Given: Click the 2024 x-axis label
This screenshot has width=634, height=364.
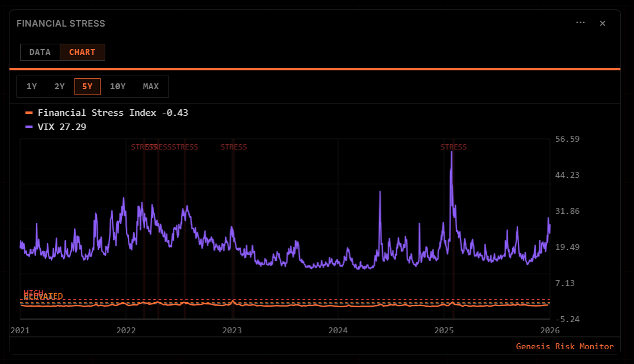Looking at the screenshot, I should 338,330.
